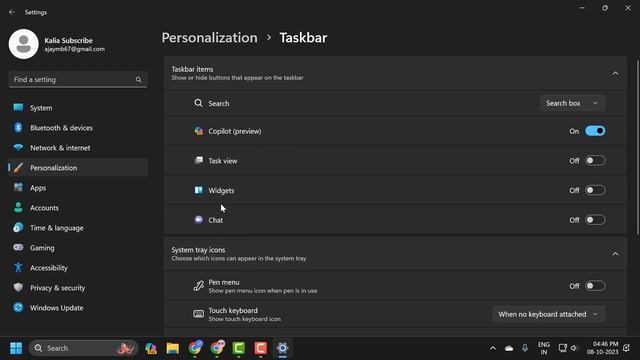This screenshot has width=640, height=360.
Task: Open ENG IN language switcher
Action: (x=544, y=348)
